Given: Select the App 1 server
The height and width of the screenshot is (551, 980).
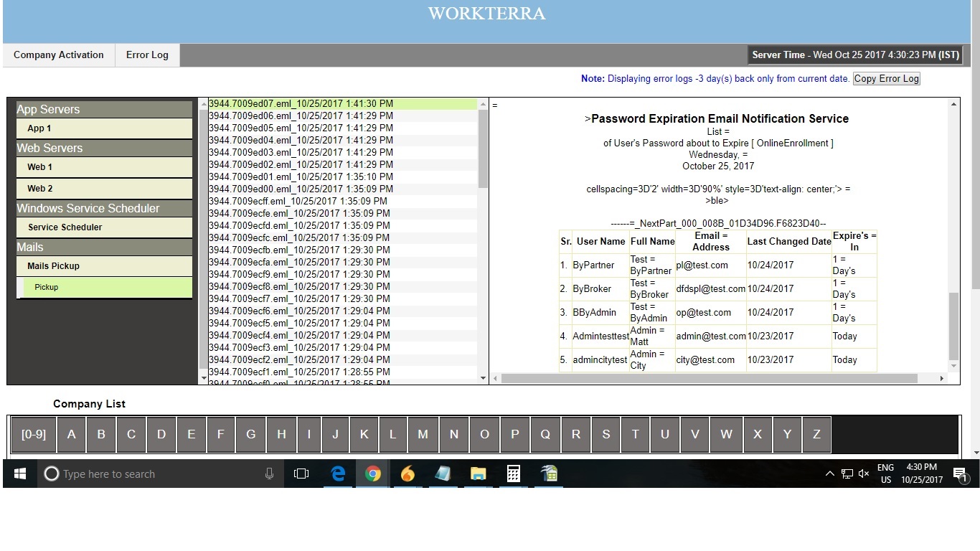Looking at the screenshot, I should click(x=104, y=128).
